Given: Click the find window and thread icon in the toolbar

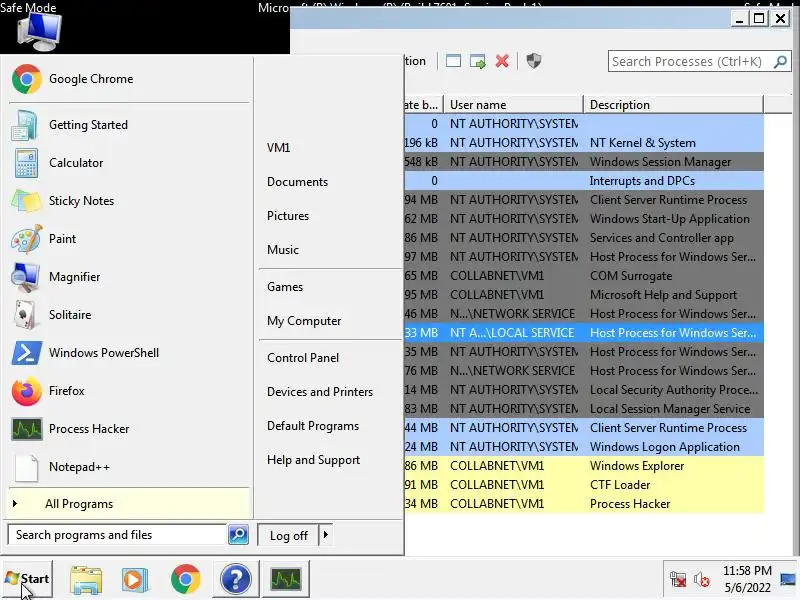Looking at the screenshot, I should point(478,61).
